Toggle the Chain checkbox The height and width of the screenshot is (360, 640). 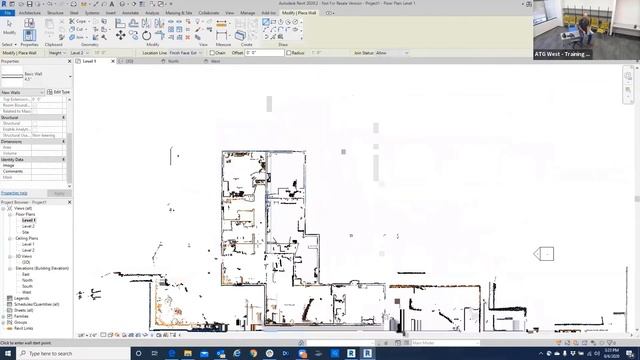[x=212, y=53]
